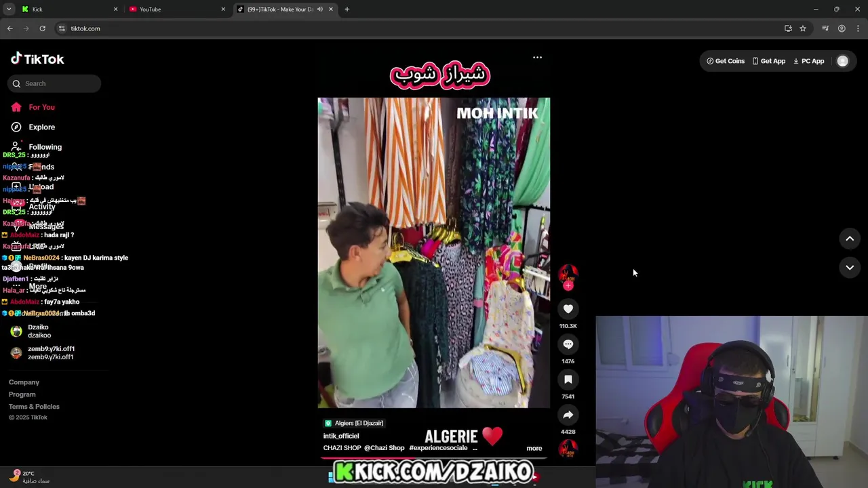This screenshot has height=488, width=868.
Task: Open zemb9.y7ki.off1 followed account
Action: click(43, 352)
